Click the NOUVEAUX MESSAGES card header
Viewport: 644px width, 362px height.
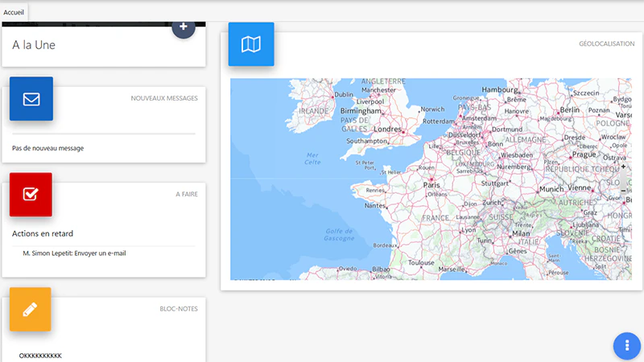(x=164, y=98)
